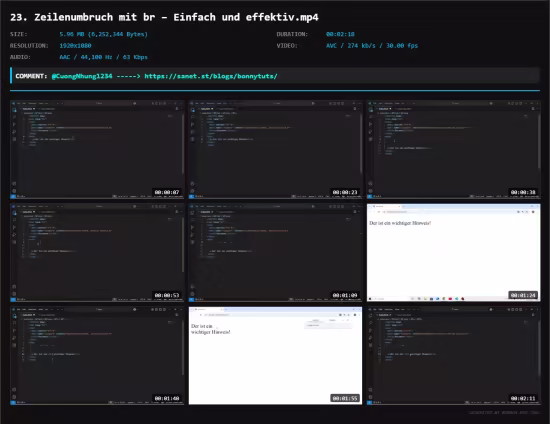Select the duration value '00:02:18'

(340, 34)
